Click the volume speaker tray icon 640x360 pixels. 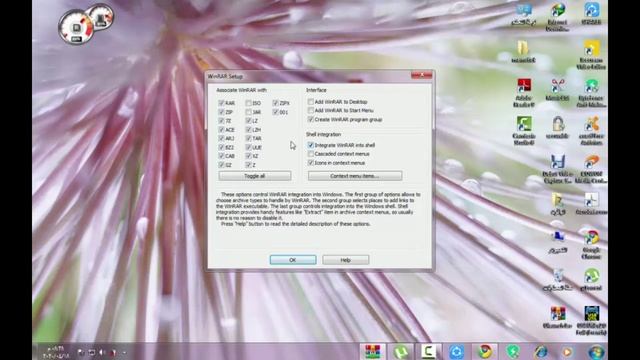(102, 352)
